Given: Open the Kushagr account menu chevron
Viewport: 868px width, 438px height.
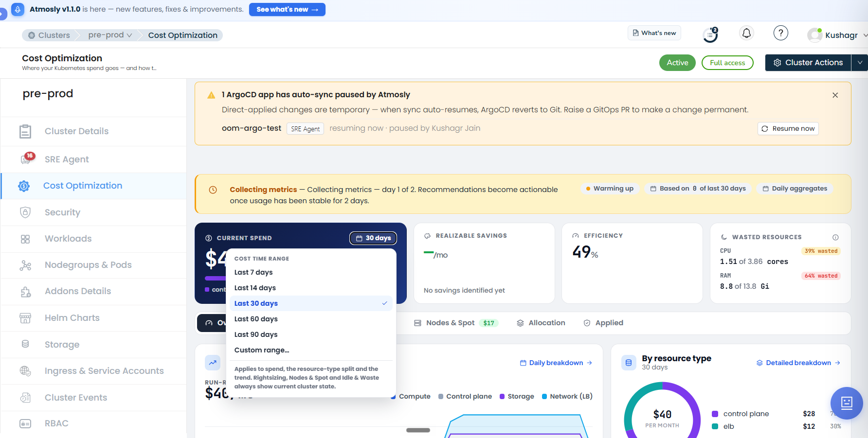Looking at the screenshot, I should point(865,35).
